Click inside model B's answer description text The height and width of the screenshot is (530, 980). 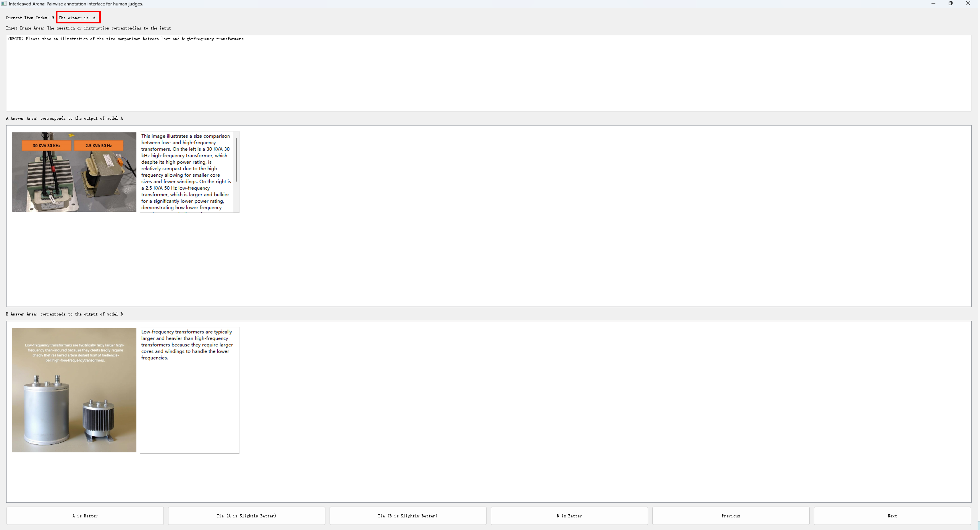186,344
